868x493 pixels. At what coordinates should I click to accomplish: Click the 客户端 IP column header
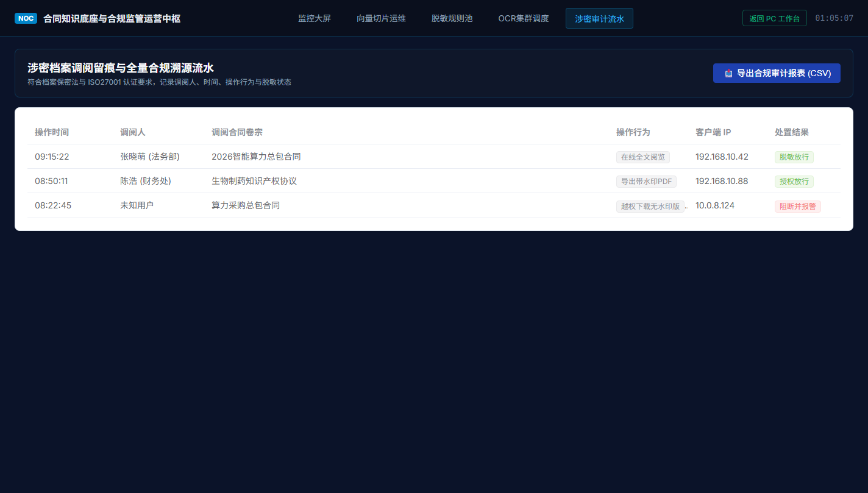(x=713, y=132)
